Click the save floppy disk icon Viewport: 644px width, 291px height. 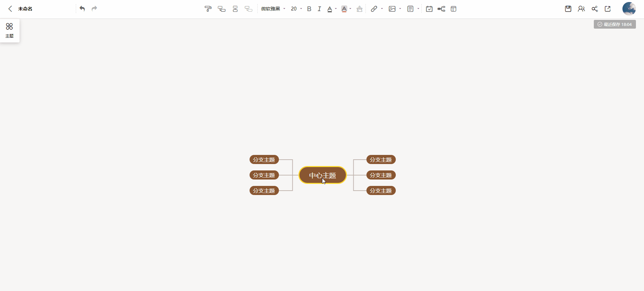[x=568, y=9]
